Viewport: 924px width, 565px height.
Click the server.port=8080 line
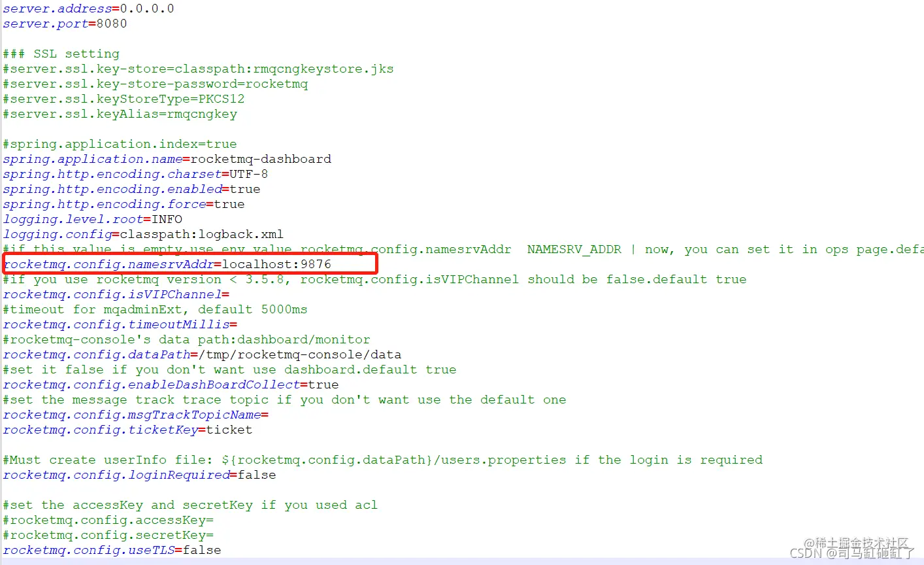click(x=65, y=24)
